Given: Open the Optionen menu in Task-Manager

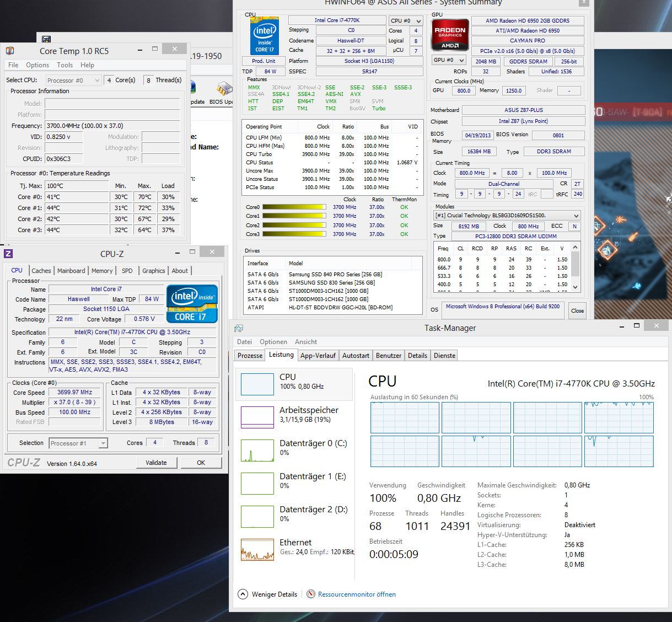Looking at the screenshot, I should click(x=273, y=342).
